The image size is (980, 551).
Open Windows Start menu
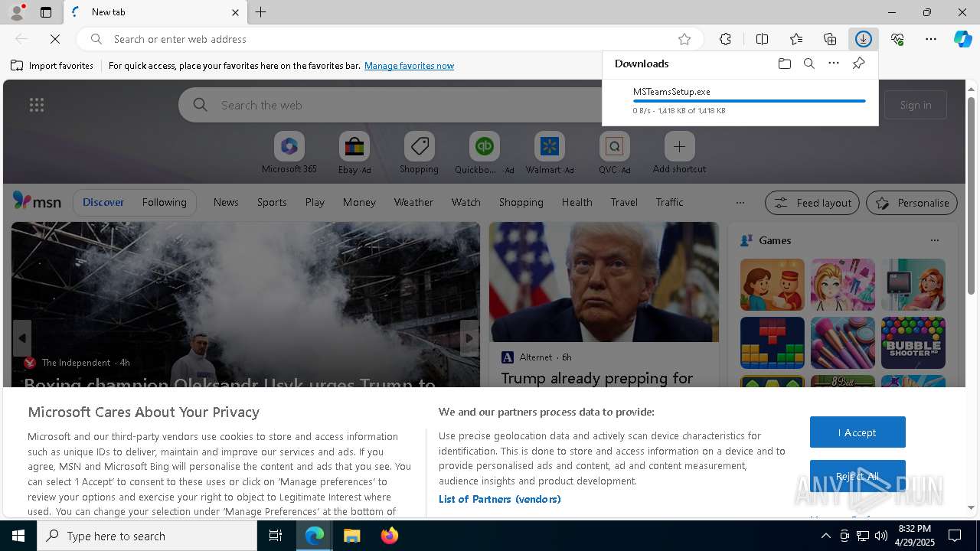[18, 536]
